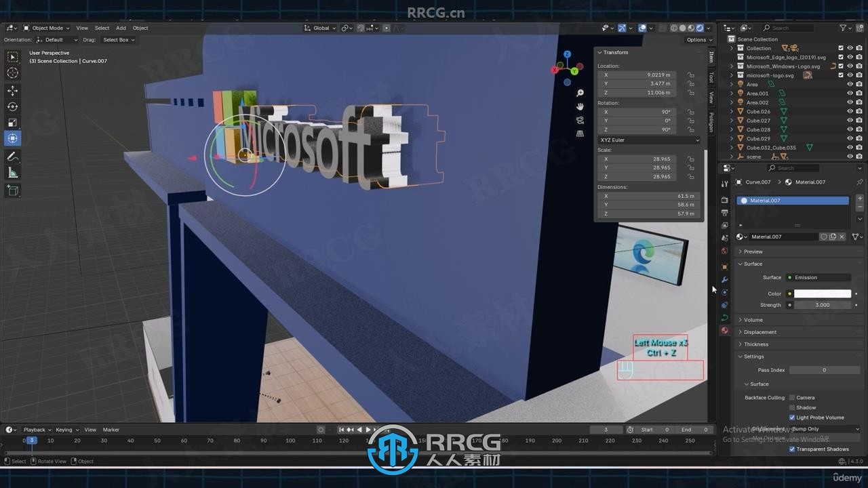The width and height of the screenshot is (868, 488).
Task: Open the Object properties orange square tab
Action: 724,266
